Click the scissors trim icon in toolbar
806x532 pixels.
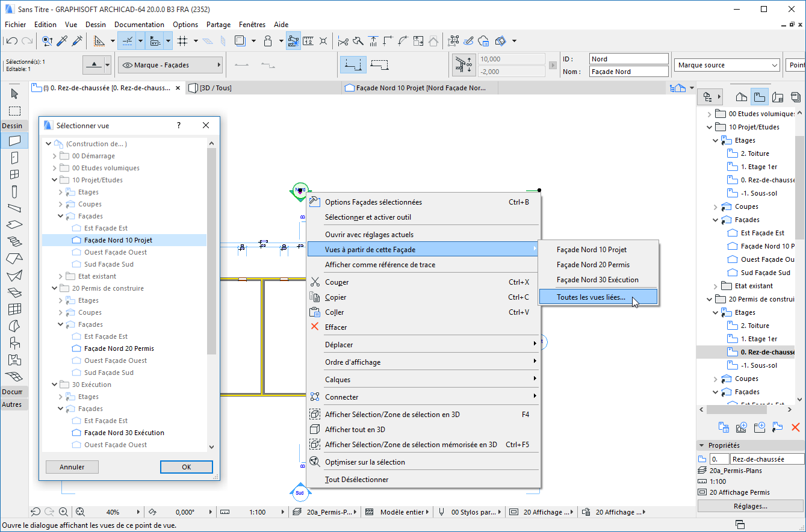click(343, 41)
